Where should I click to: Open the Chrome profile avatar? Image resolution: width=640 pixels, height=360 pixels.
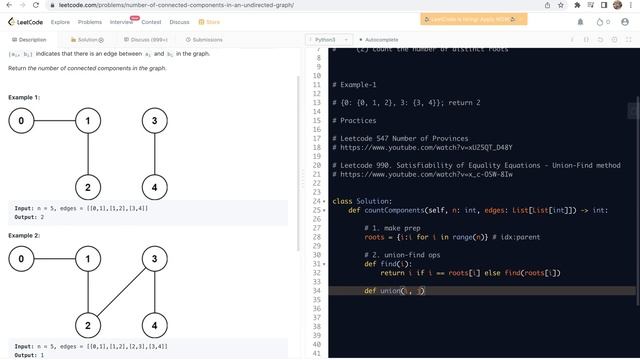click(x=618, y=5)
